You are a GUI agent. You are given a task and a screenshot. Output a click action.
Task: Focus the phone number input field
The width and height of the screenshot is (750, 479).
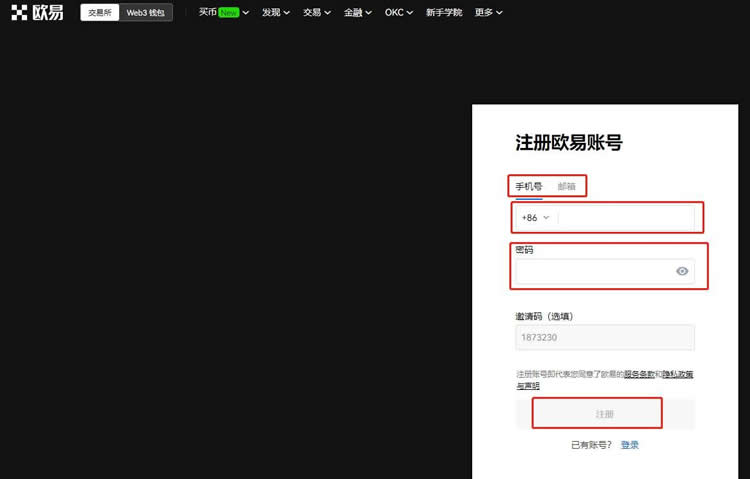625,217
